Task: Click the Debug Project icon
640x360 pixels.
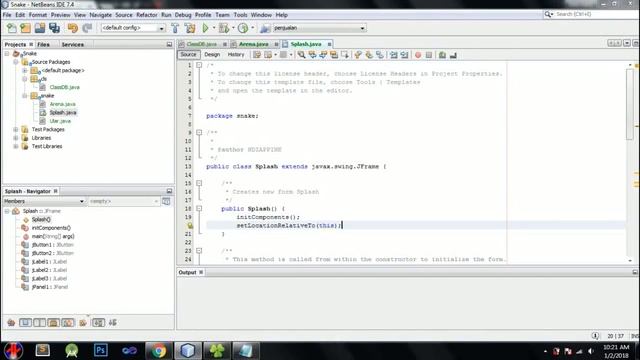Action: point(224,28)
